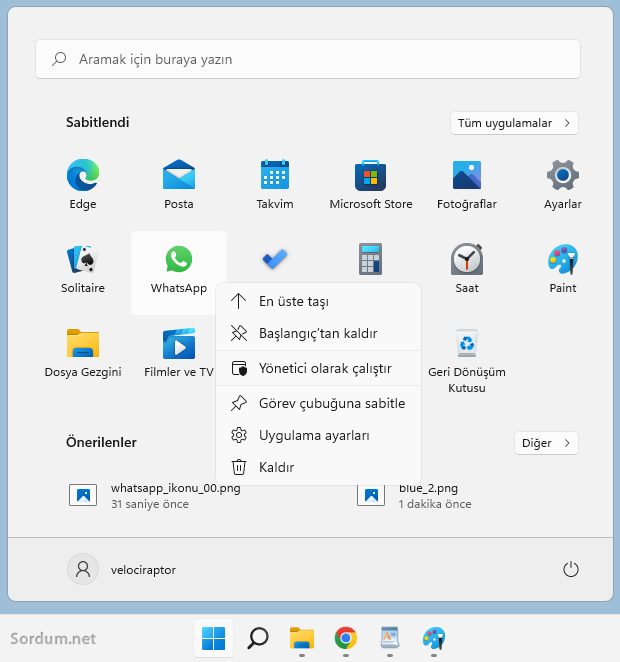Select 'Kaldır' to uninstall WhatsApp
This screenshot has width=620, height=662.
pos(318,467)
